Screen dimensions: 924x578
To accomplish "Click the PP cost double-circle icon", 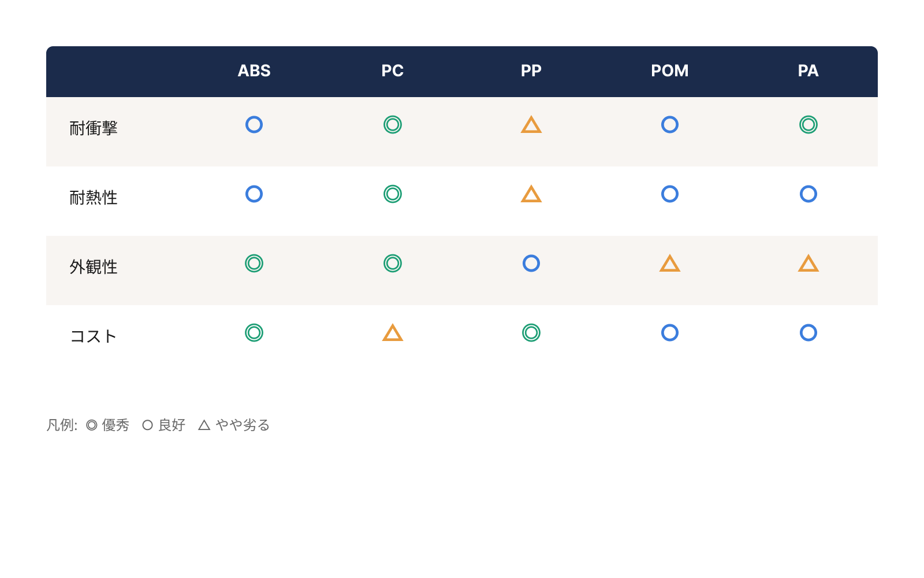I will [x=531, y=333].
